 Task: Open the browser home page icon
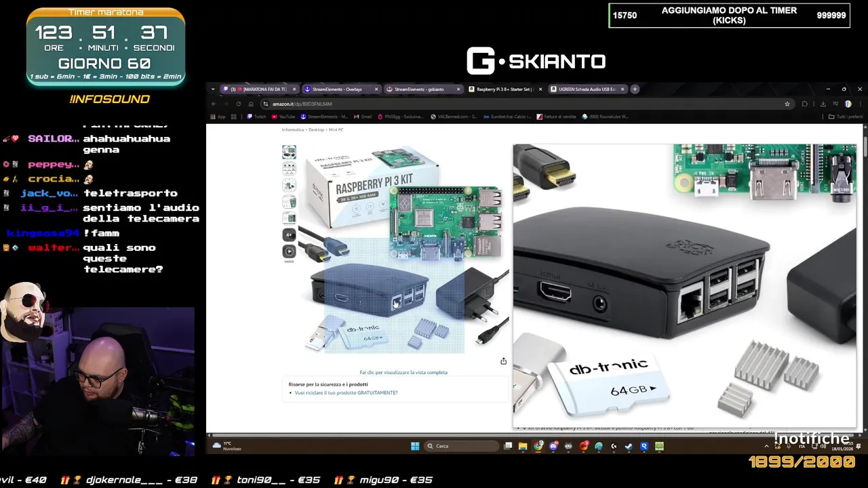[250, 104]
